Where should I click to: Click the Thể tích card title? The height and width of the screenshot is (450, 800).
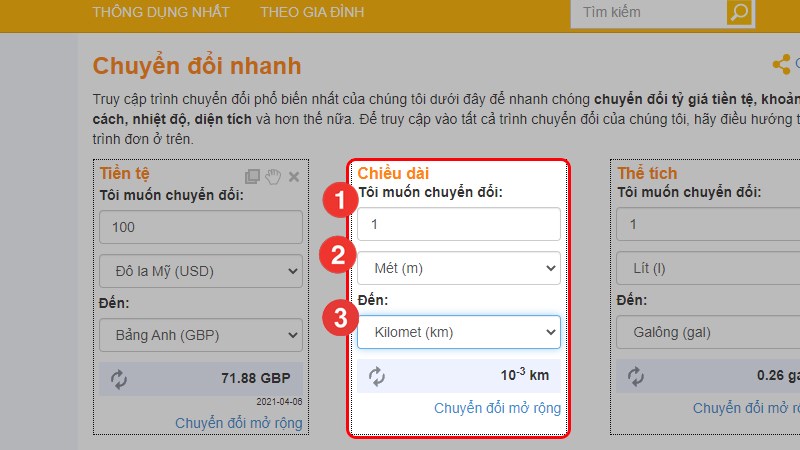click(x=647, y=173)
